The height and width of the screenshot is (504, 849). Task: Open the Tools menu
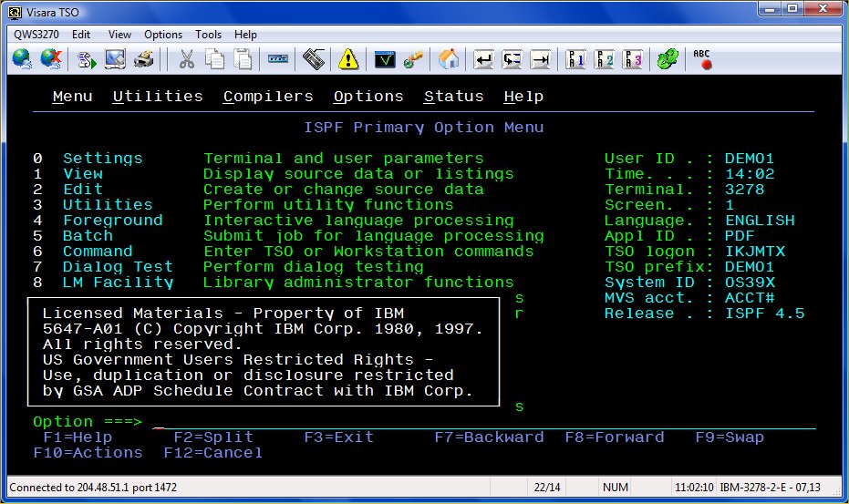coord(209,35)
